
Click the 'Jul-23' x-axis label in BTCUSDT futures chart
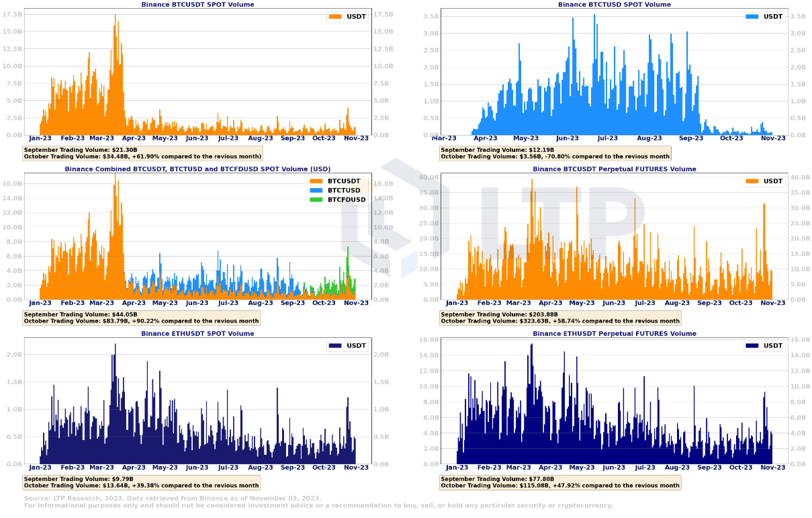(645, 303)
